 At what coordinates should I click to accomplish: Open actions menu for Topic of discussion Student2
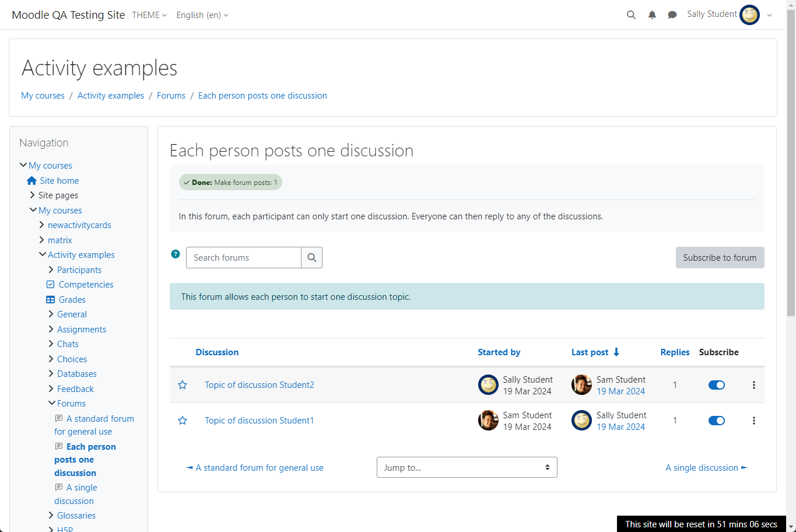tap(753, 385)
